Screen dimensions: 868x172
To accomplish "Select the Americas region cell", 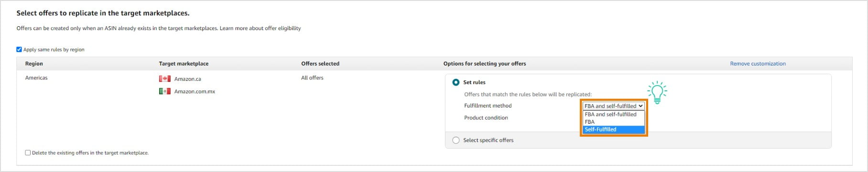I will click(36, 78).
